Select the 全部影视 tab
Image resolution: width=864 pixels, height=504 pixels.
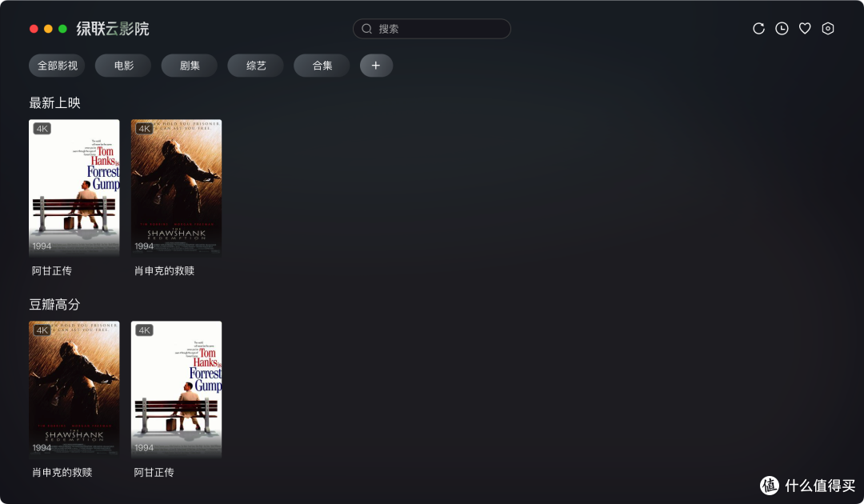pos(58,66)
